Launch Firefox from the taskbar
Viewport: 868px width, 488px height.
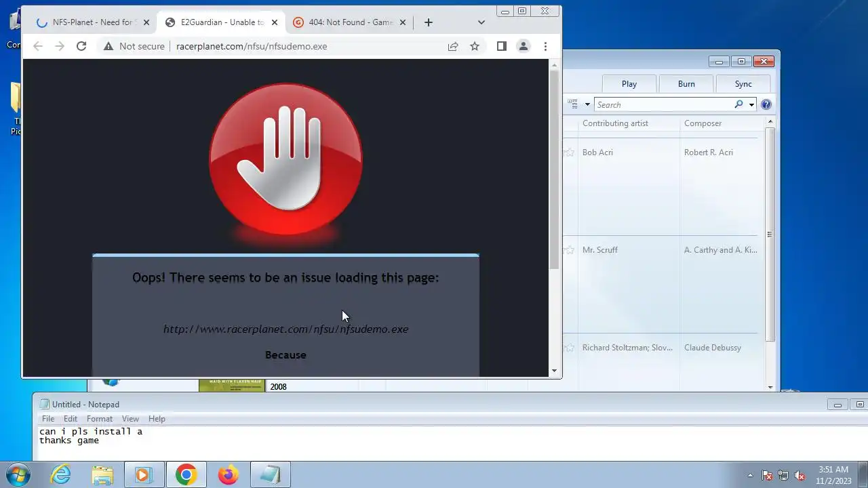[x=228, y=474]
